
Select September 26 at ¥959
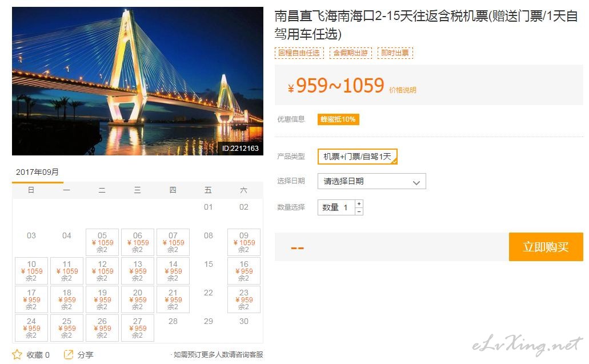click(x=102, y=328)
